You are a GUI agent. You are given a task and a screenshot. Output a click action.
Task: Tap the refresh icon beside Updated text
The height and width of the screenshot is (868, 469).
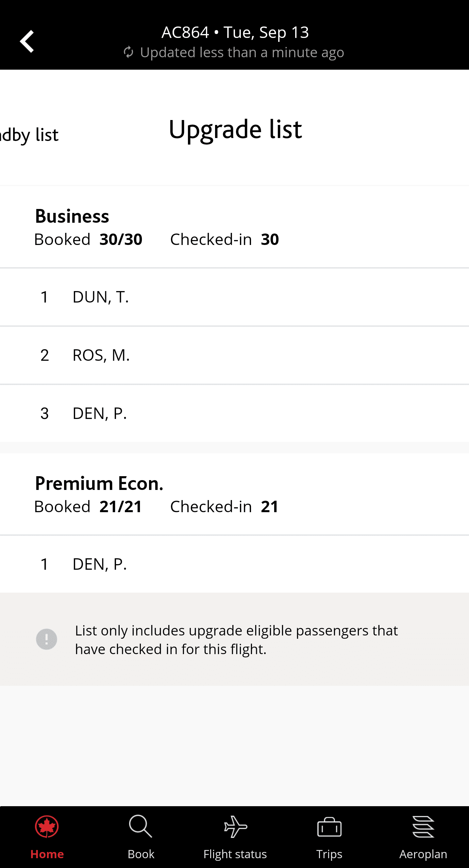(128, 52)
